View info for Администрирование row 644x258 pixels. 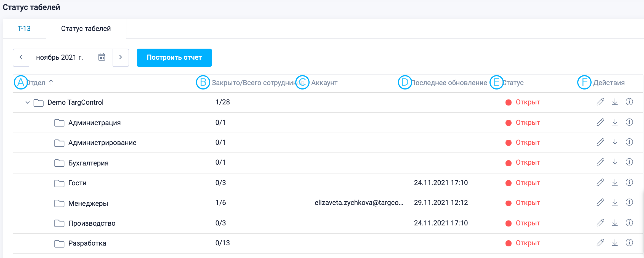pyautogui.click(x=629, y=142)
